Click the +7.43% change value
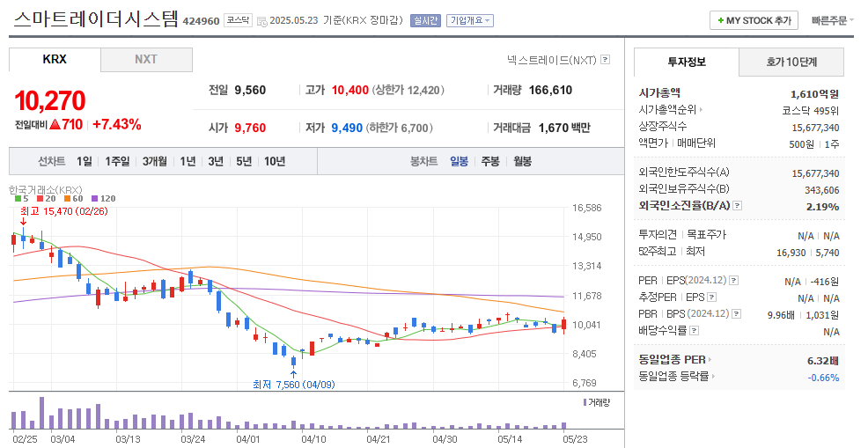The image size is (868, 448). click(117, 124)
